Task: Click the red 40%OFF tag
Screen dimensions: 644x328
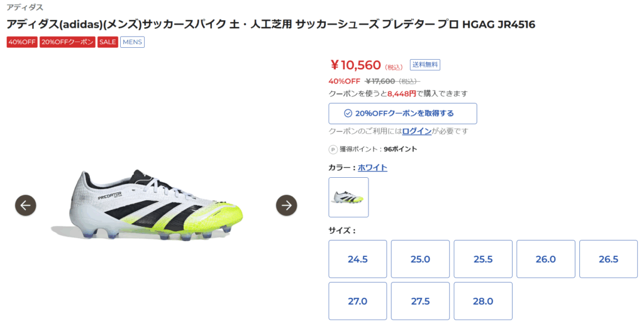Action: (22, 42)
